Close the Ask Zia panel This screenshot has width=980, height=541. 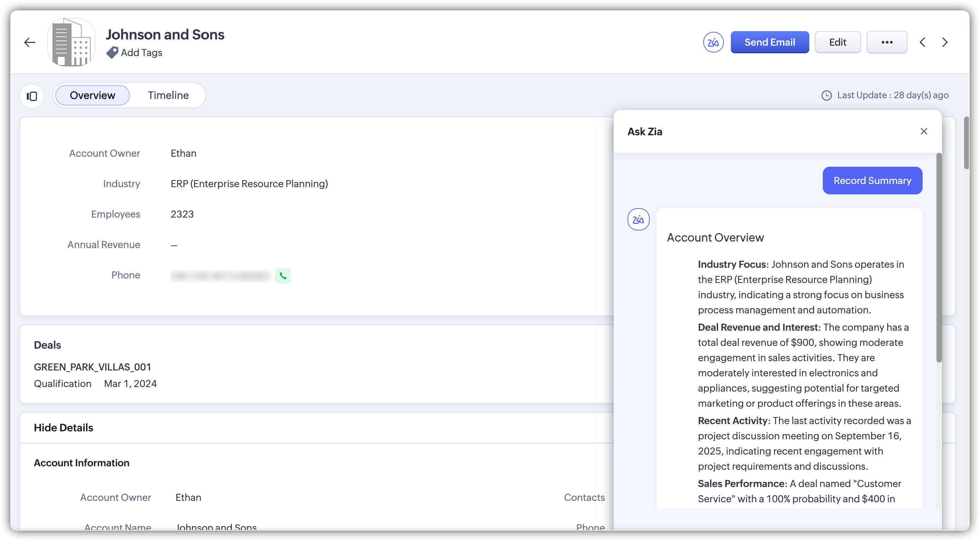(x=924, y=131)
